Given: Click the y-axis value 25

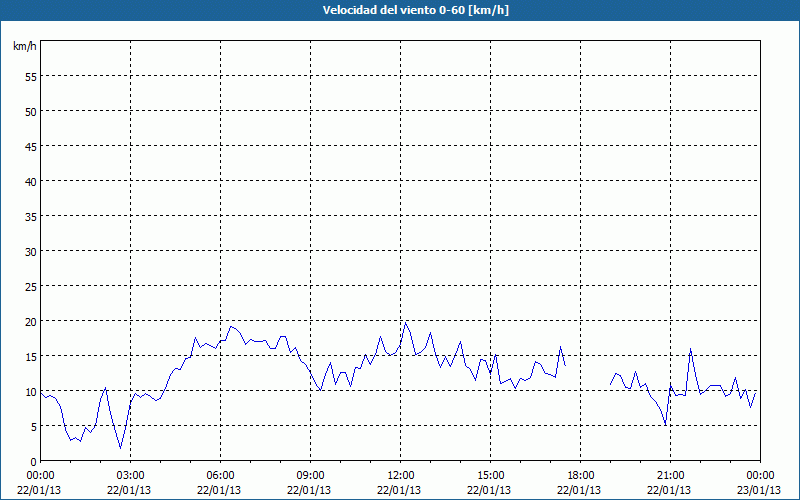Looking at the screenshot, I should click(31, 286).
